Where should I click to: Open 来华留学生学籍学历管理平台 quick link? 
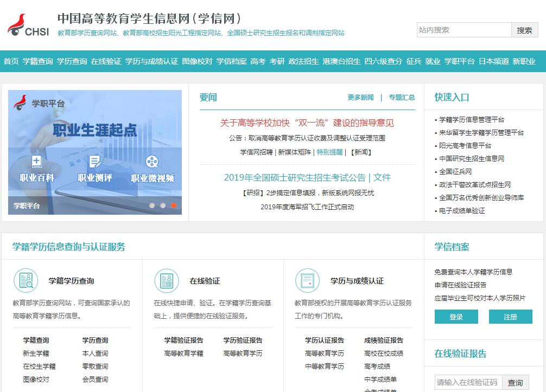[x=481, y=132]
